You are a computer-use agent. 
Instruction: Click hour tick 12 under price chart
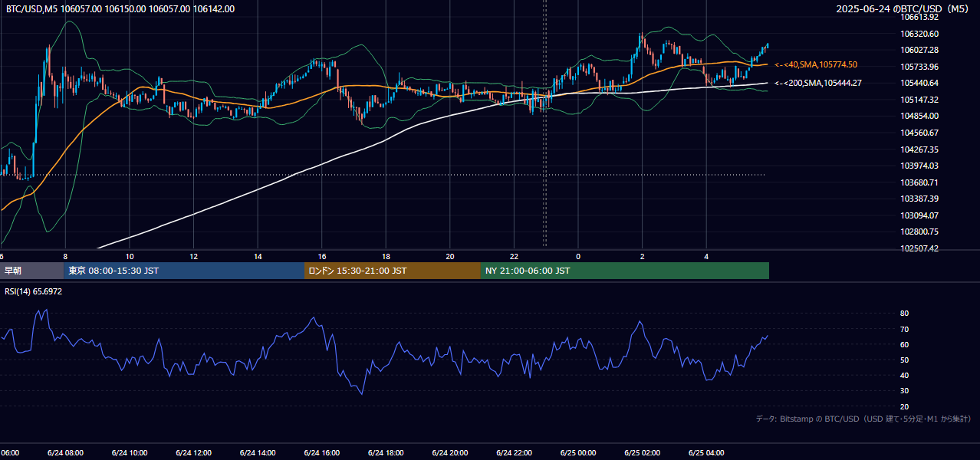coord(193,256)
